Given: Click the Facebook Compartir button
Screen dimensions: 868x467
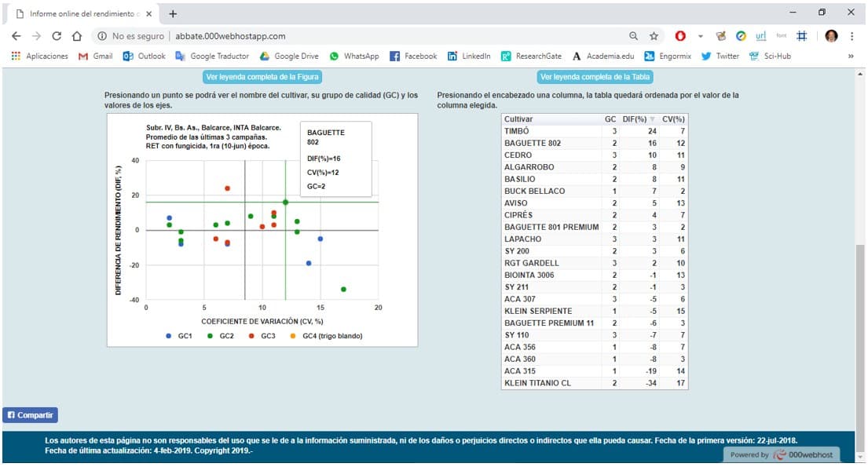Looking at the screenshot, I should 31,415.
